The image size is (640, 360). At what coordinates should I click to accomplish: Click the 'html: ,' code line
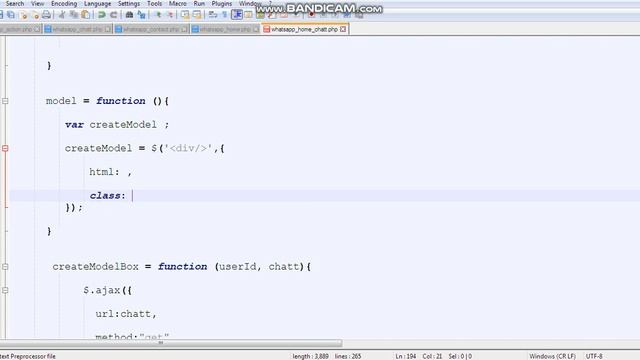pos(111,172)
